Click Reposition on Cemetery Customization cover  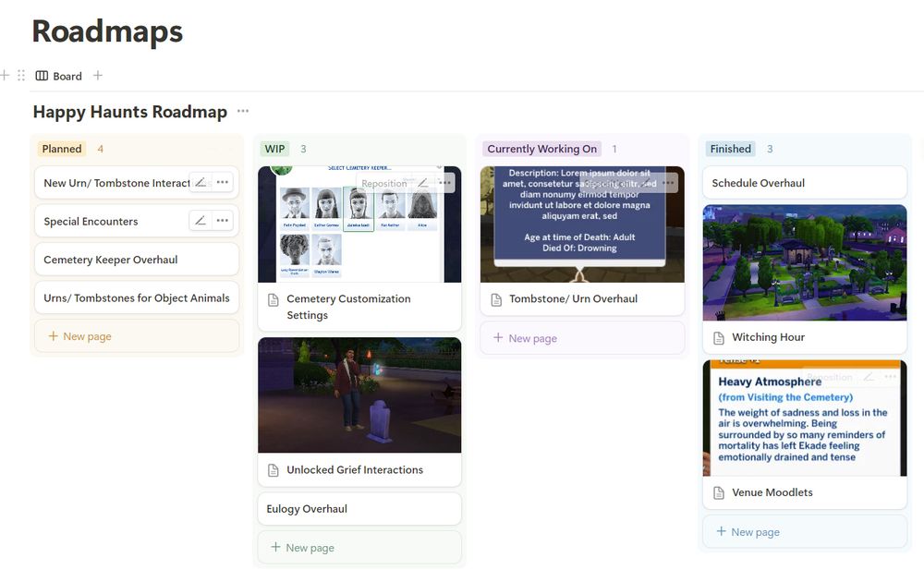tap(383, 183)
